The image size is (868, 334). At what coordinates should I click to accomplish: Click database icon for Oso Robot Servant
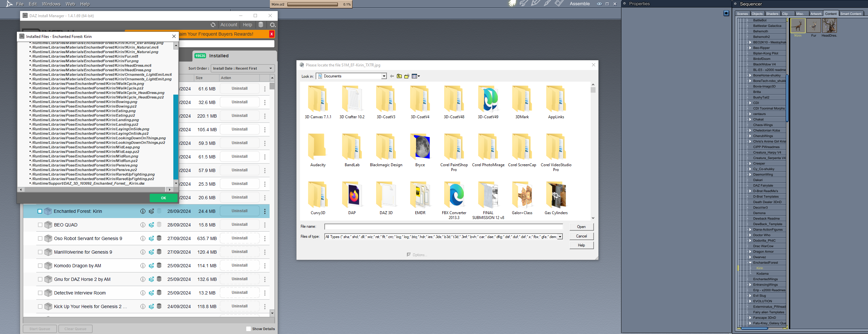click(159, 238)
